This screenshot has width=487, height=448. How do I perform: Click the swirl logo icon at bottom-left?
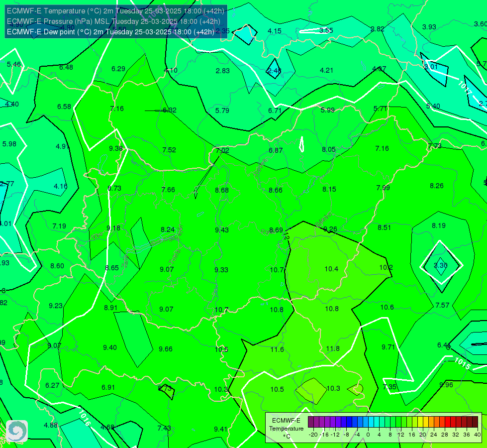[x=17, y=431]
